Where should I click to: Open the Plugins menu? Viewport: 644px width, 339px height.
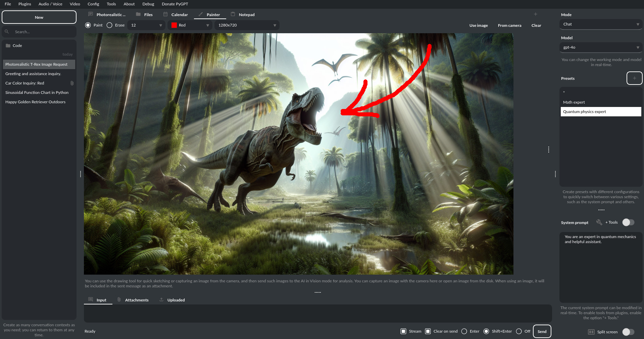tap(24, 4)
